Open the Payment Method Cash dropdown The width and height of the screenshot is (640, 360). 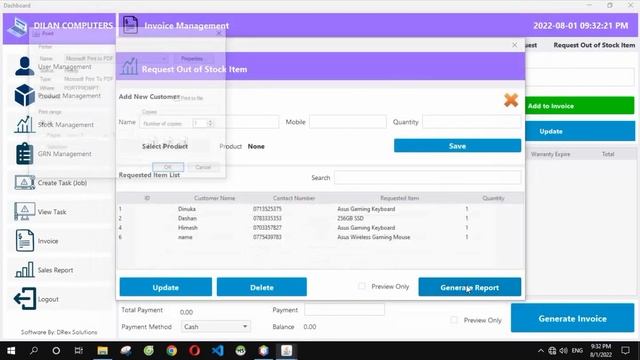point(216,327)
